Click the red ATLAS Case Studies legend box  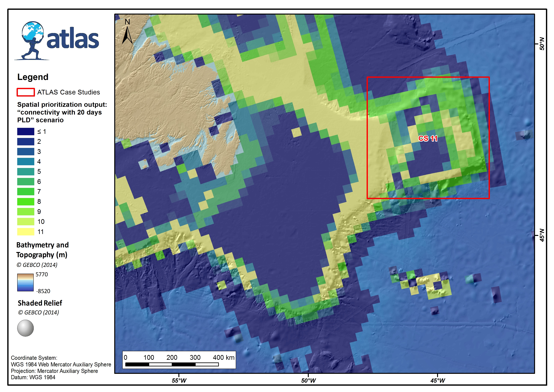pos(26,92)
